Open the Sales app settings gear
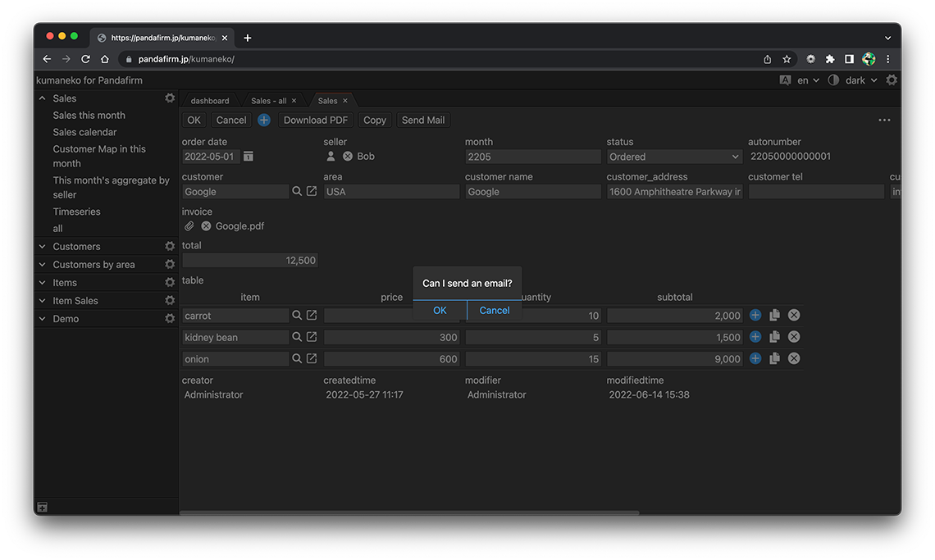 pos(170,98)
